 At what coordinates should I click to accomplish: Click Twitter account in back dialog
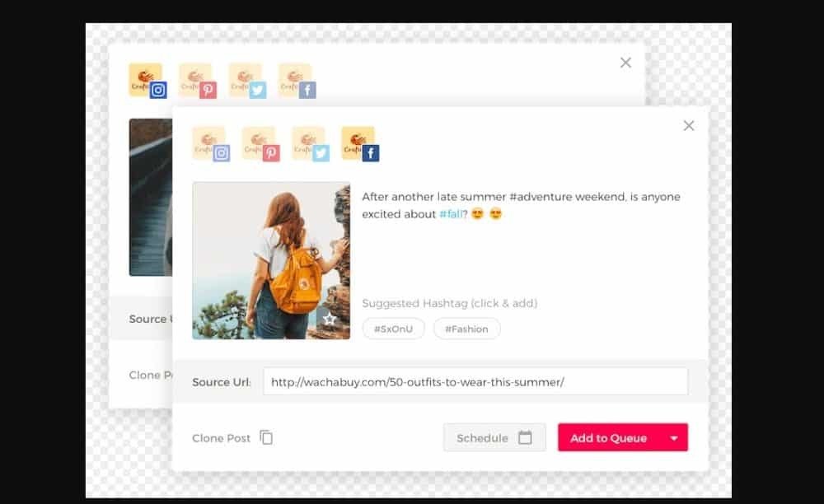click(x=246, y=81)
